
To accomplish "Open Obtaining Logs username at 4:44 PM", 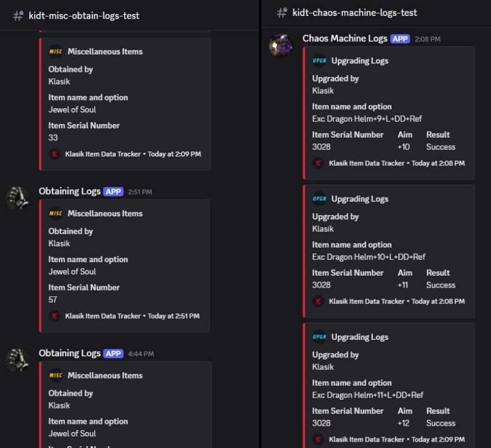I will (x=69, y=353).
